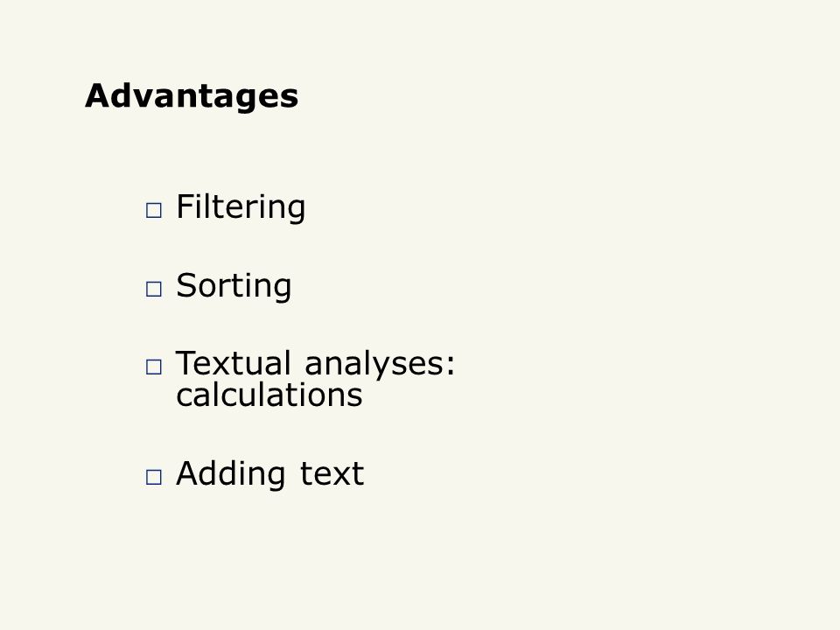The width and height of the screenshot is (840, 630).
Task: Select the square bullet beside Sorting
Action: pyautogui.click(x=154, y=289)
